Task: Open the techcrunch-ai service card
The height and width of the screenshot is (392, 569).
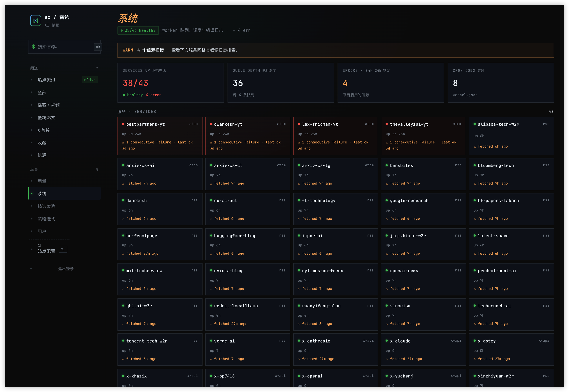Action: click(511, 315)
